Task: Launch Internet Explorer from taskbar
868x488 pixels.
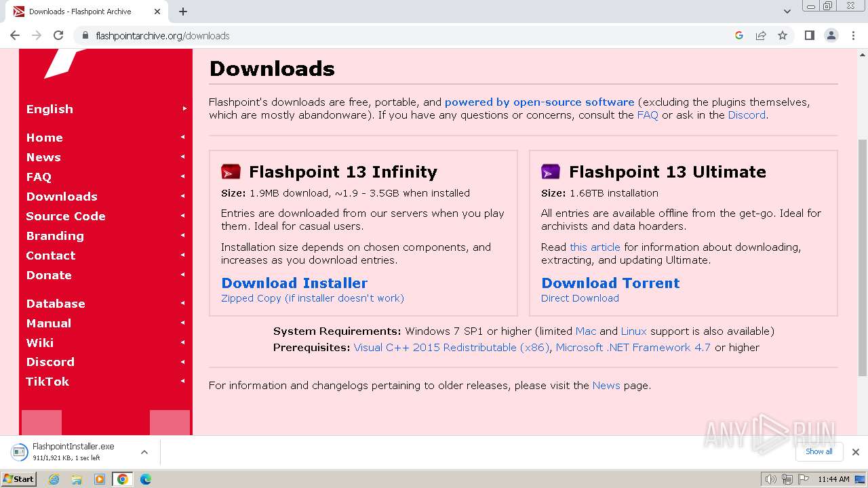Action: (x=54, y=479)
